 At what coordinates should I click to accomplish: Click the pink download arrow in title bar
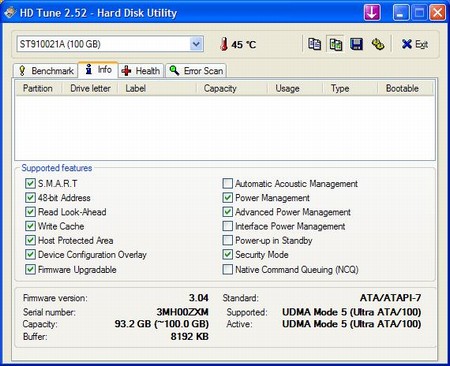[x=372, y=13]
